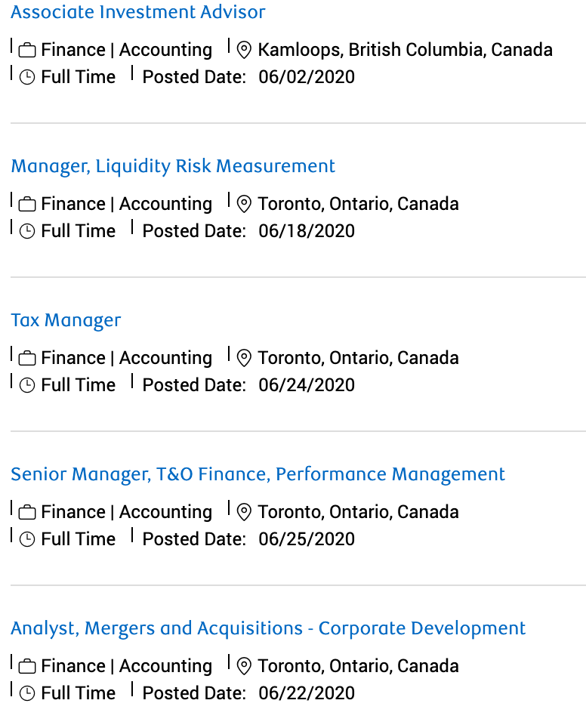Viewport: 586px width, 728px height.
Task: Open the Manager, Liquidity Risk Measurement posting
Action: [x=173, y=166]
